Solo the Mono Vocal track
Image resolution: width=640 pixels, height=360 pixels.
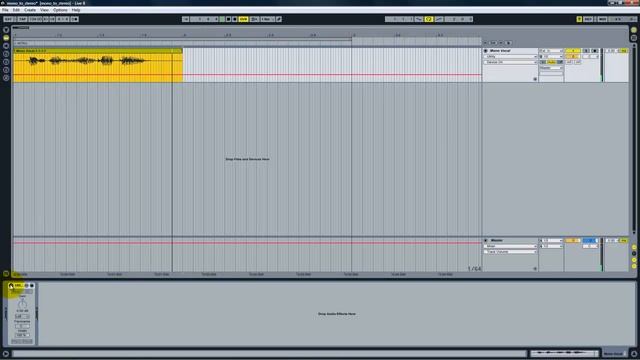coord(586,51)
